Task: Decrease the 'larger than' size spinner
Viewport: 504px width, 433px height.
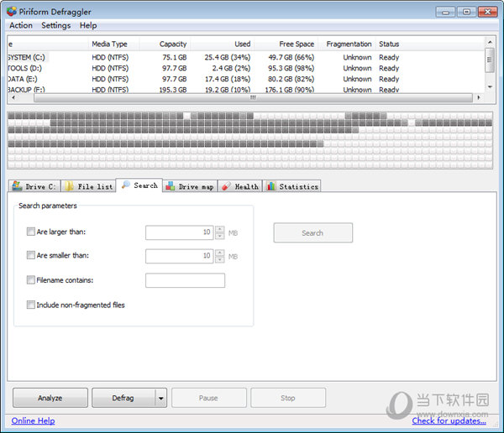Action: tap(220, 236)
